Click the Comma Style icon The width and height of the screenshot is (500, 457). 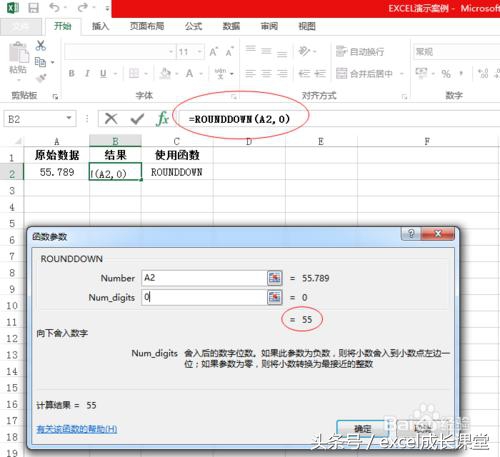click(461, 73)
